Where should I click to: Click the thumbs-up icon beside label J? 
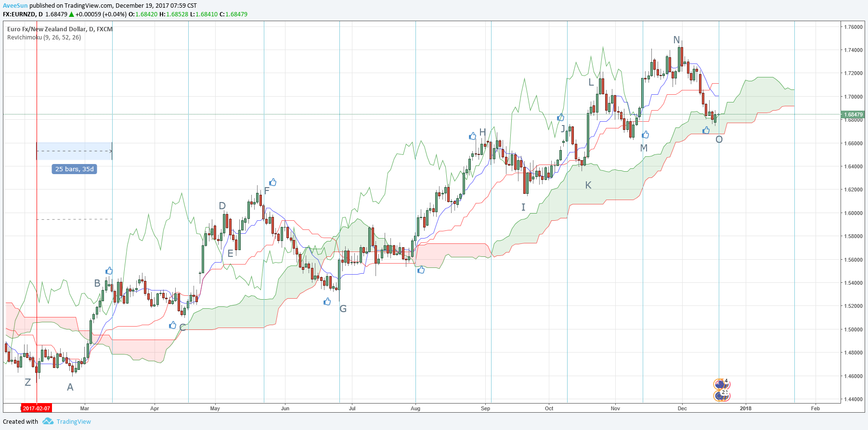(x=560, y=117)
